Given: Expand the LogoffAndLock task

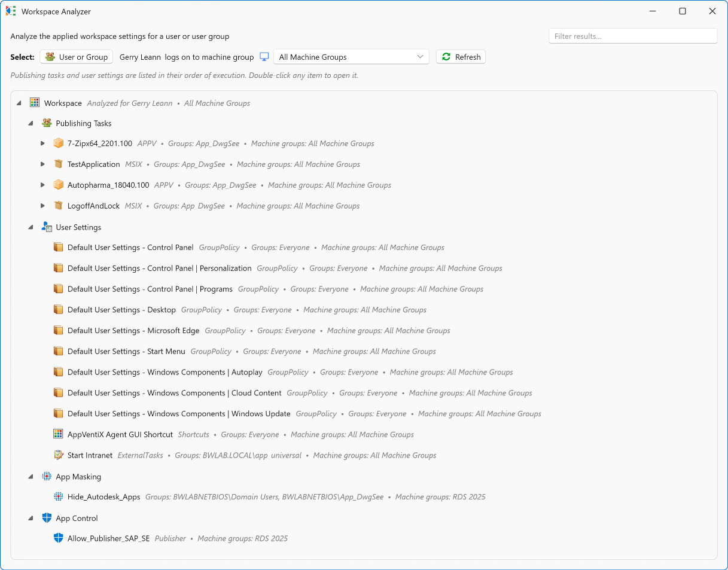Looking at the screenshot, I should [x=42, y=206].
